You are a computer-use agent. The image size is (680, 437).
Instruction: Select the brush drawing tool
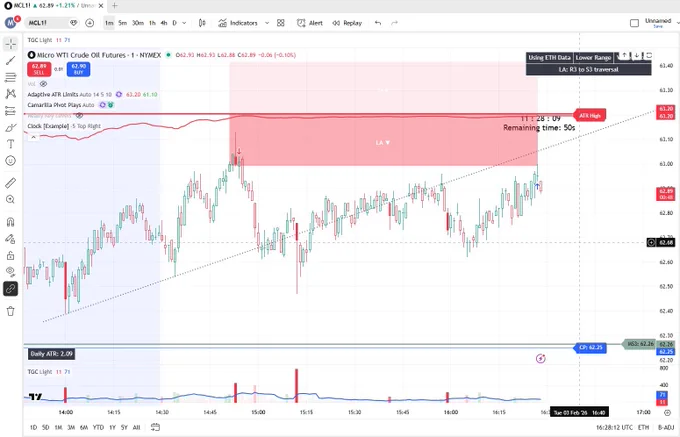pyautogui.click(x=11, y=127)
